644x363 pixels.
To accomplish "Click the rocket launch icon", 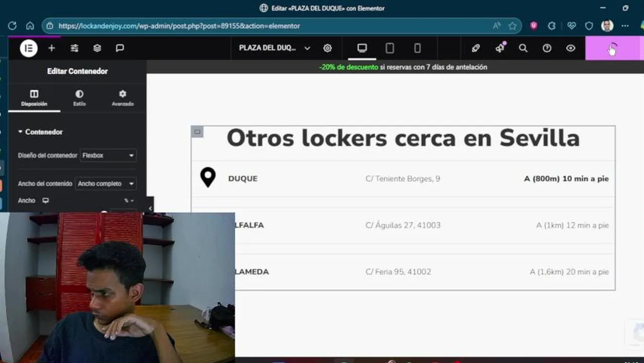I will 476,48.
